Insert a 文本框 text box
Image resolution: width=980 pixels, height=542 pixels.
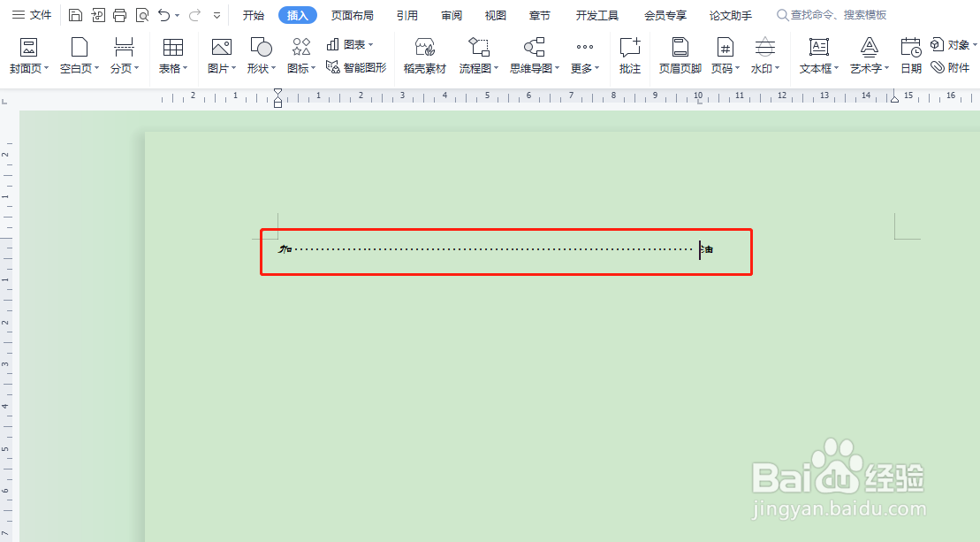(819, 56)
